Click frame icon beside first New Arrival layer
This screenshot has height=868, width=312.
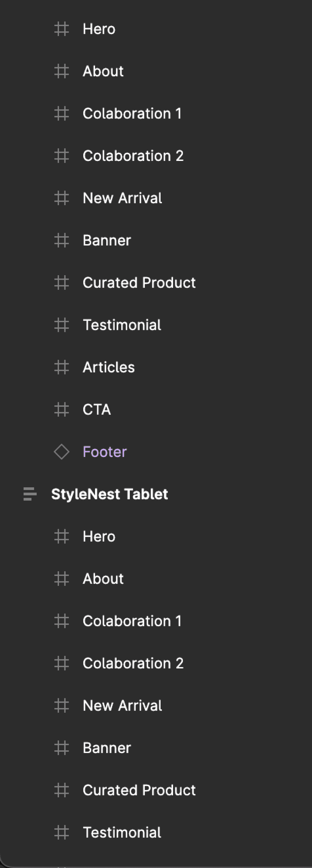click(62, 198)
